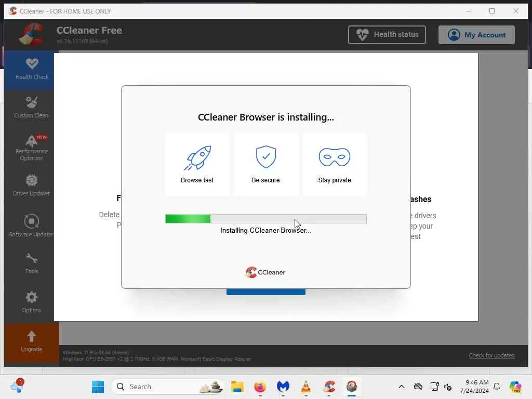Image resolution: width=532 pixels, height=399 pixels.
Task: Open Firefox from the taskbar
Action: [x=260, y=387]
